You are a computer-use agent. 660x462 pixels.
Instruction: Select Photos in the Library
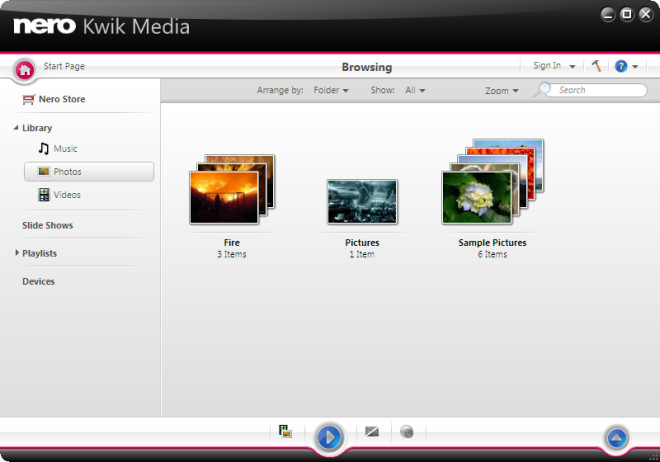pyautogui.click(x=89, y=172)
